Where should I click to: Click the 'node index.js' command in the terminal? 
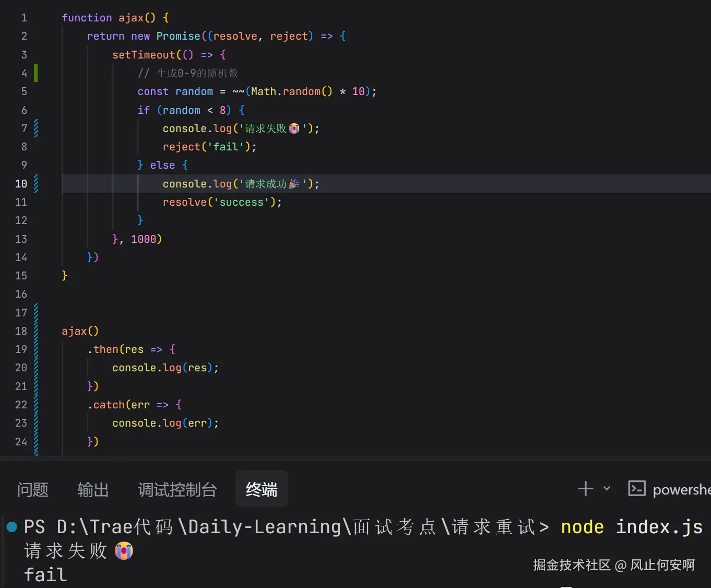632,527
